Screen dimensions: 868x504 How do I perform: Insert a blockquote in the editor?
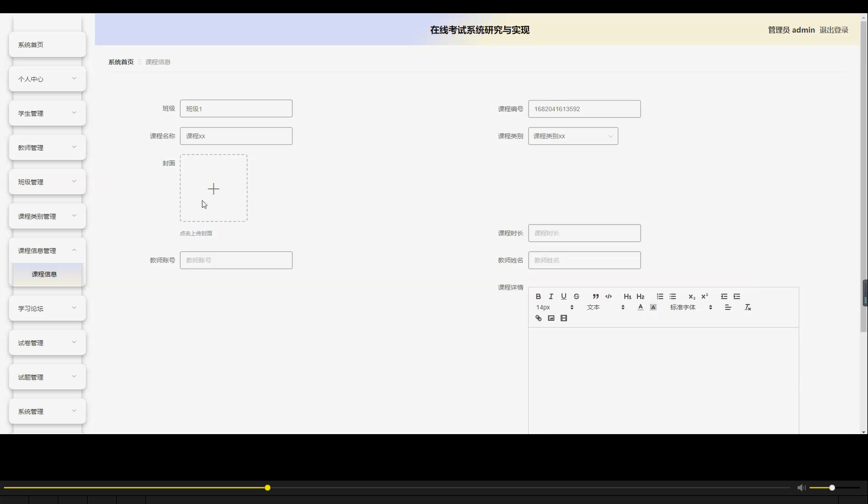point(595,296)
